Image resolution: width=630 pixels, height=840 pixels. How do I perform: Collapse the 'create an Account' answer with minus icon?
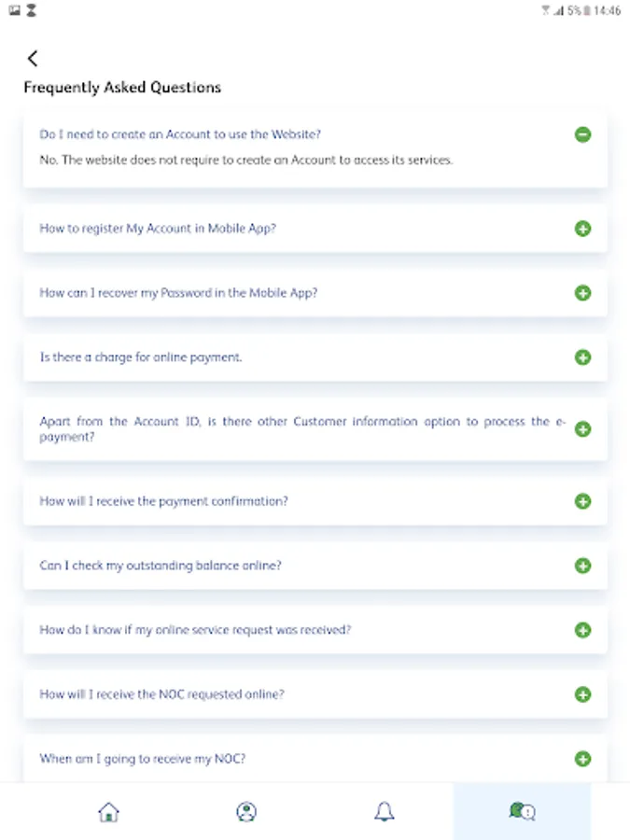click(583, 134)
